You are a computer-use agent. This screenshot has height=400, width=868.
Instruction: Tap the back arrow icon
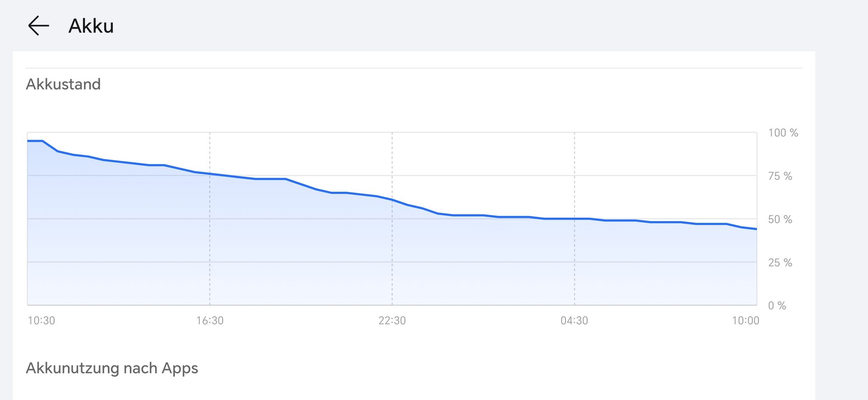pyautogui.click(x=38, y=26)
